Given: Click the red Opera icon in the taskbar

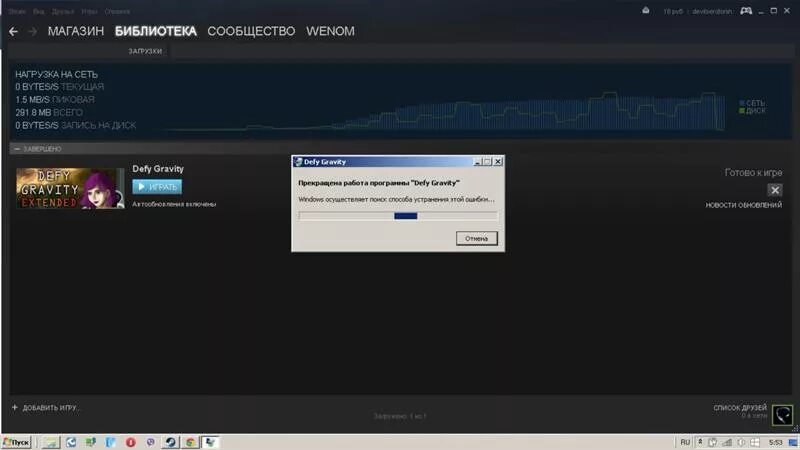Looking at the screenshot, I should (131, 442).
